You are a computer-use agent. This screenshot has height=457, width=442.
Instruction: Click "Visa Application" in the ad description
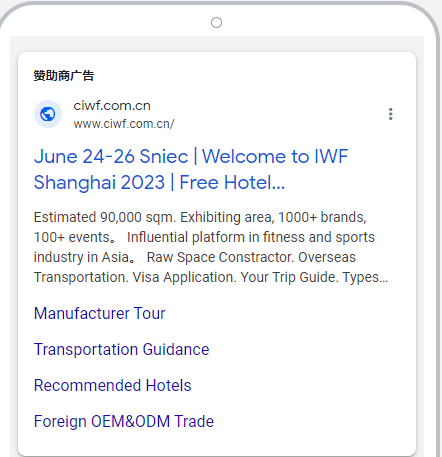[184, 277]
